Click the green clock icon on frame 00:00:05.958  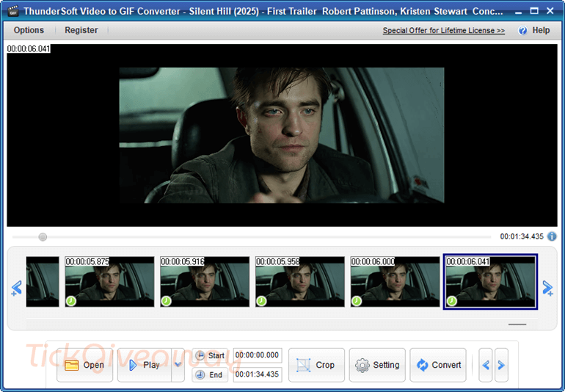pos(261,301)
